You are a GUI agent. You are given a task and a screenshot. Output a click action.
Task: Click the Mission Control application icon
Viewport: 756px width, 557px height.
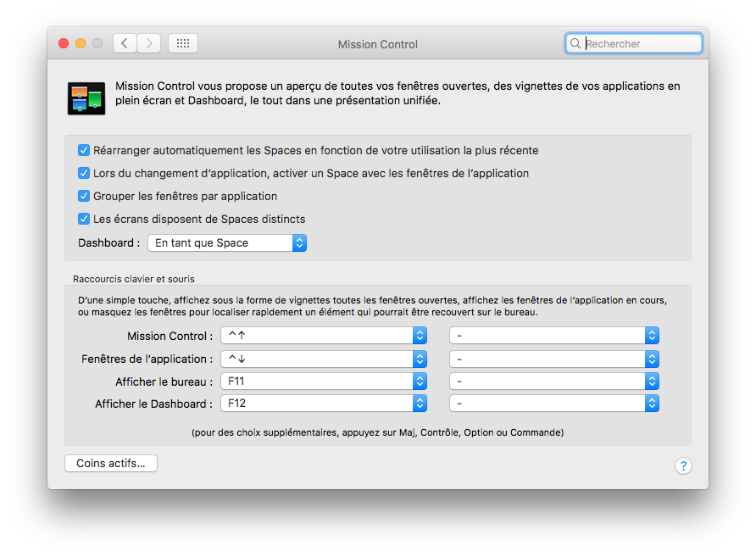pos(86,97)
